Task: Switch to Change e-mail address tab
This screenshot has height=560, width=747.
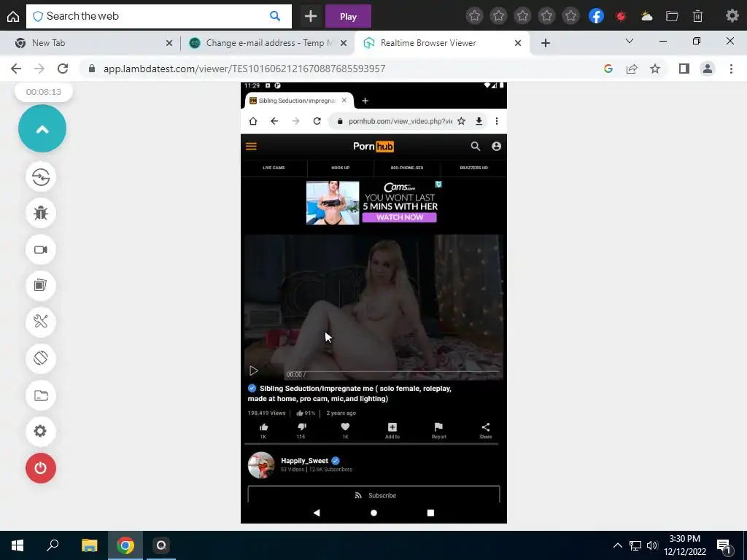Action: point(269,43)
